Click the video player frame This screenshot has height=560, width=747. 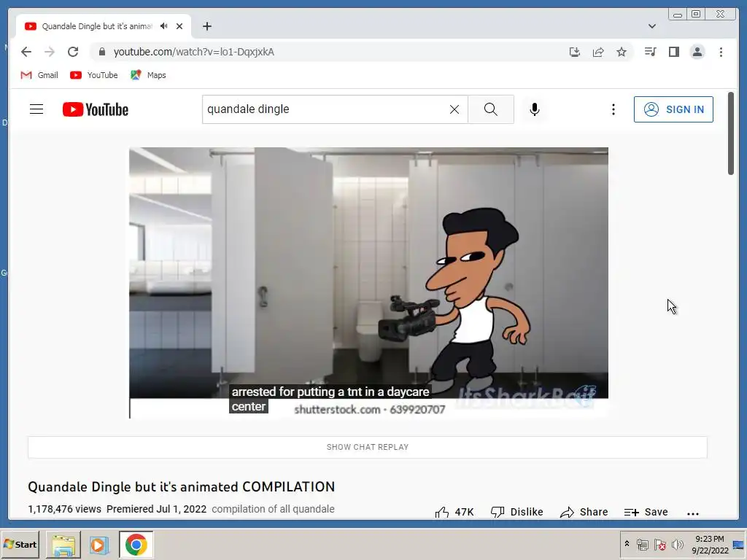click(x=368, y=283)
